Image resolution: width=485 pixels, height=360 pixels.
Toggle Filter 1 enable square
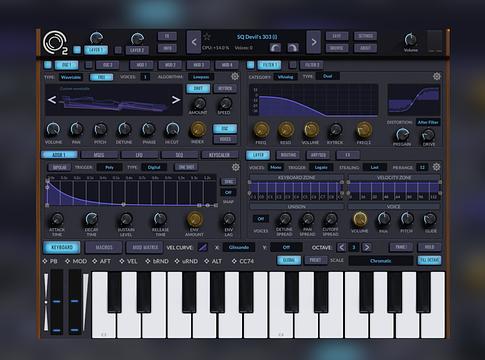[251, 65]
